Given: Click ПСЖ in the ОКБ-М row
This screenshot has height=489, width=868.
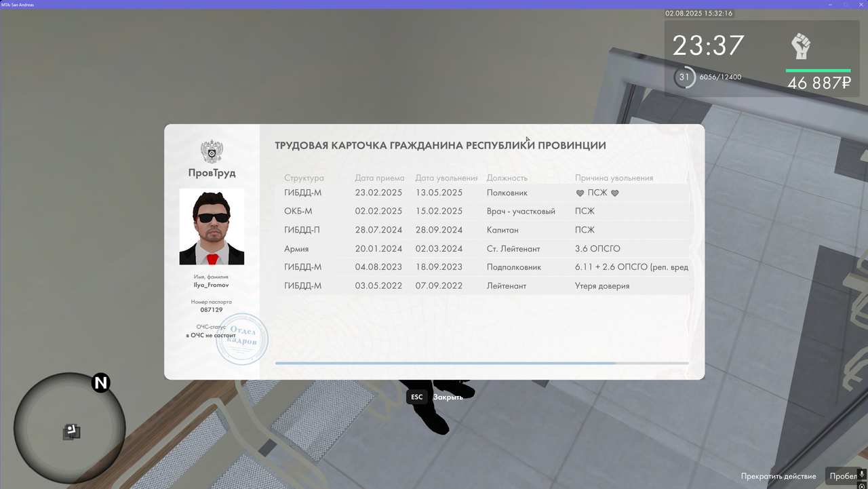Looking at the screenshot, I should (585, 212).
